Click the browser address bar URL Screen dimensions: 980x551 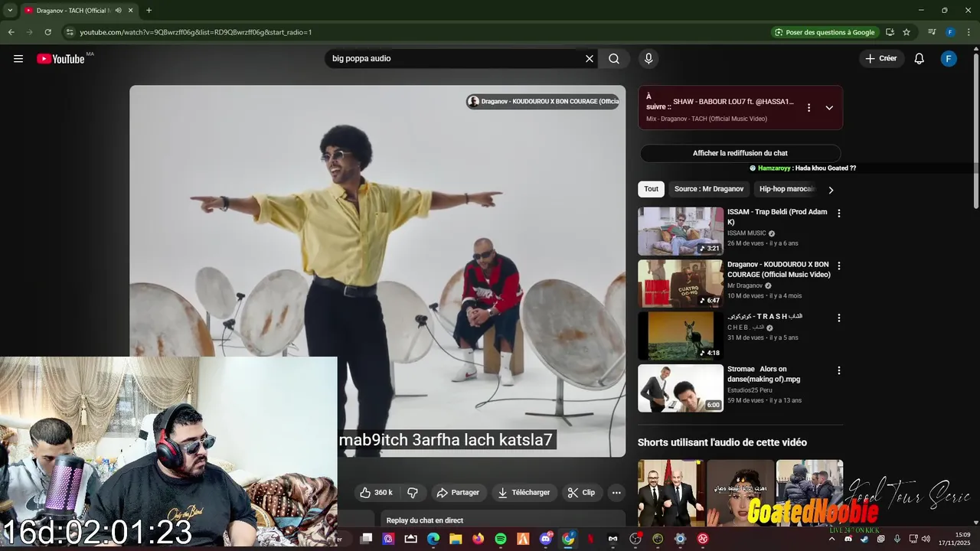(x=195, y=32)
